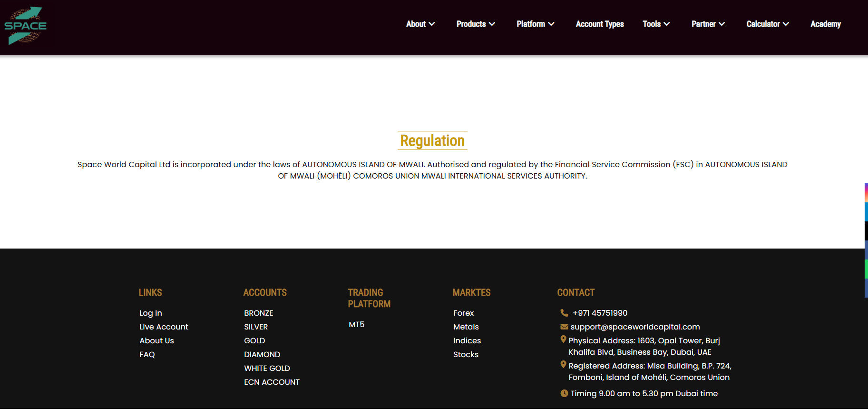Click the Registered Address text in Contact
Viewport: 868px width, 409px height.
650,371
